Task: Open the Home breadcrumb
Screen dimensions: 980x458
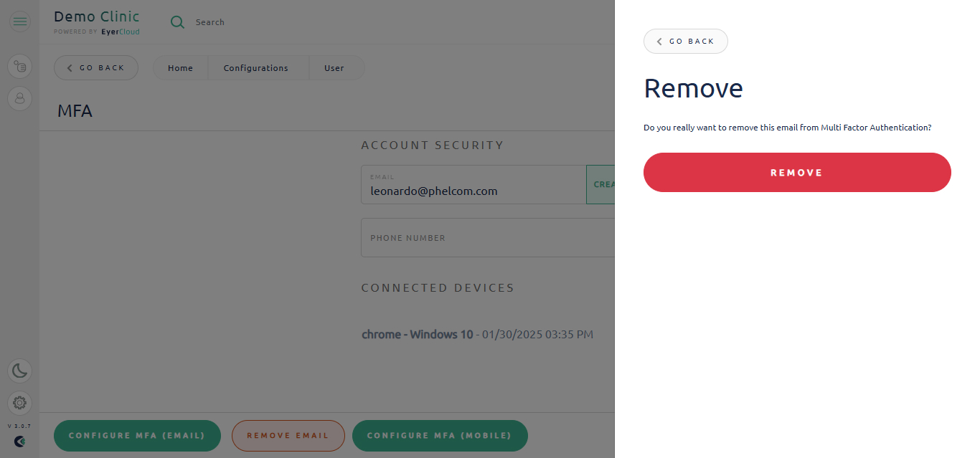Action: [x=181, y=68]
